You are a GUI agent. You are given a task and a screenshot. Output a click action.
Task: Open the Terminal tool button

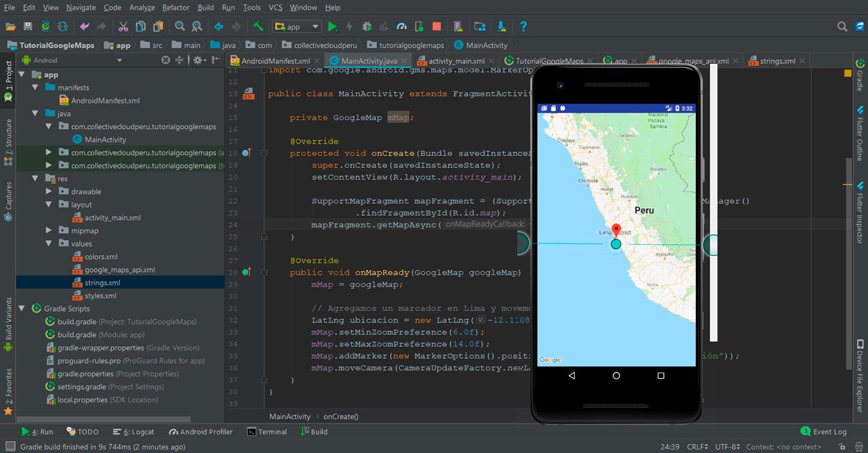pyautogui.click(x=267, y=431)
